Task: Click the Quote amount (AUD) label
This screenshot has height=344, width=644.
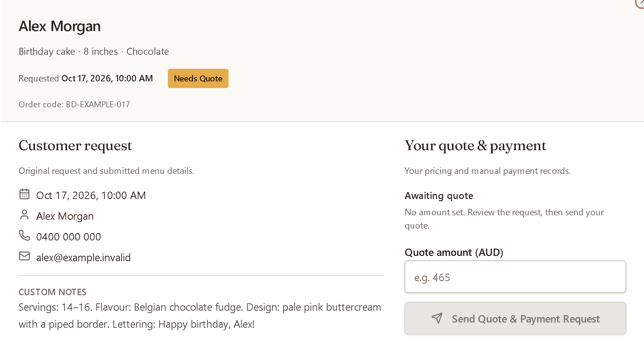Action: [x=454, y=253]
